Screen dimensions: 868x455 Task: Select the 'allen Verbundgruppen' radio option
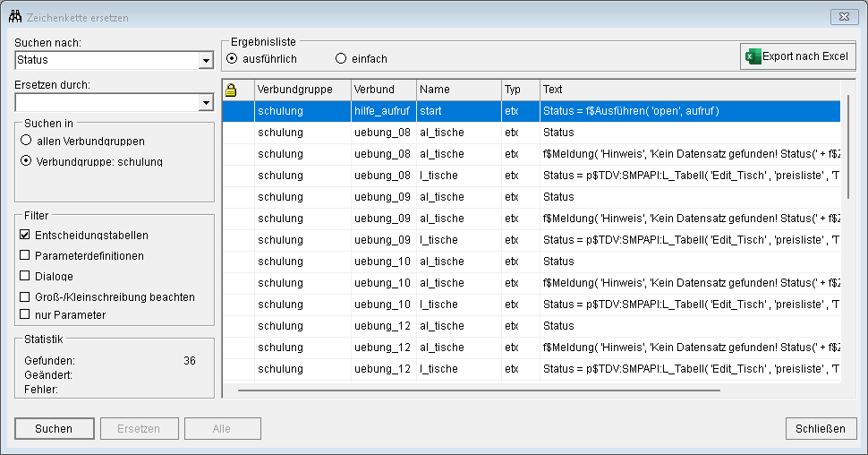(x=26, y=141)
